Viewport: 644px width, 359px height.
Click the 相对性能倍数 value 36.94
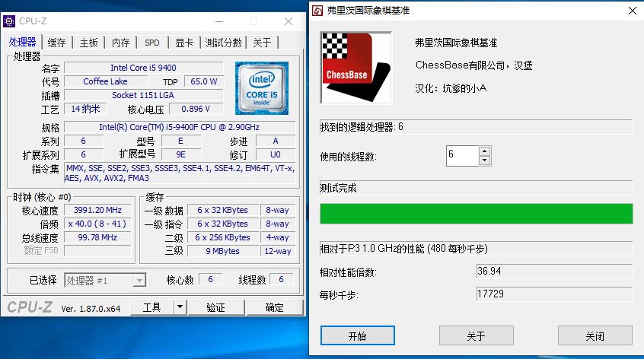[554, 272]
